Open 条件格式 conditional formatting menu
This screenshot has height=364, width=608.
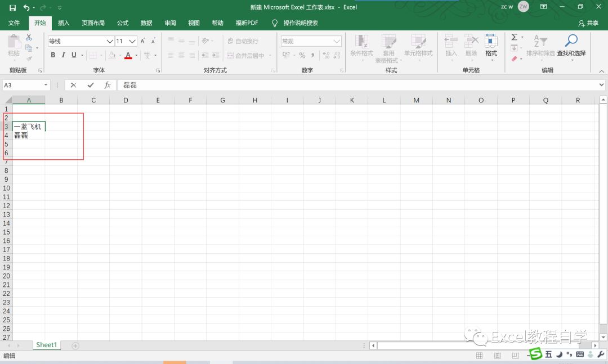[x=361, y=47]
